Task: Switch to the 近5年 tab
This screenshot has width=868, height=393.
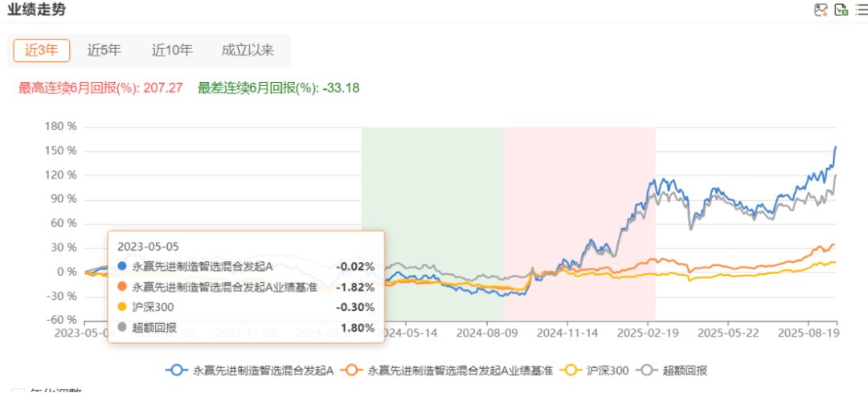Action: tap(104, 50)
